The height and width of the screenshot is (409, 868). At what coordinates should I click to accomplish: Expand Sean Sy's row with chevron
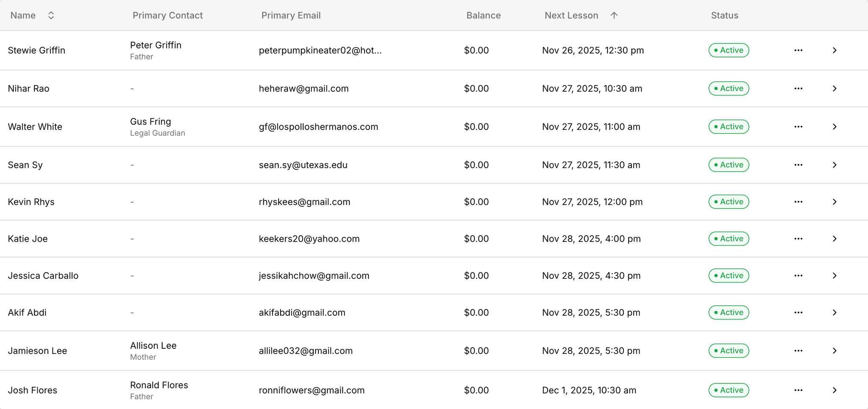point(834,165)
